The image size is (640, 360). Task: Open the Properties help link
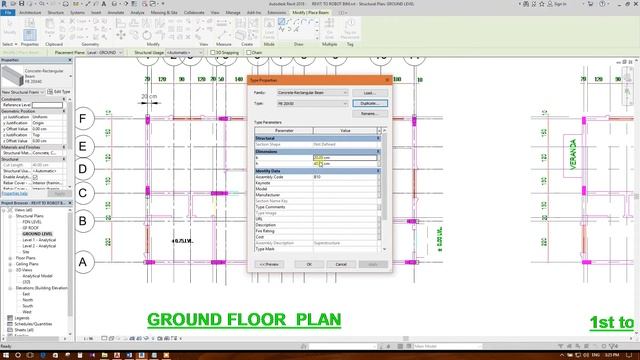click(15, 193)
